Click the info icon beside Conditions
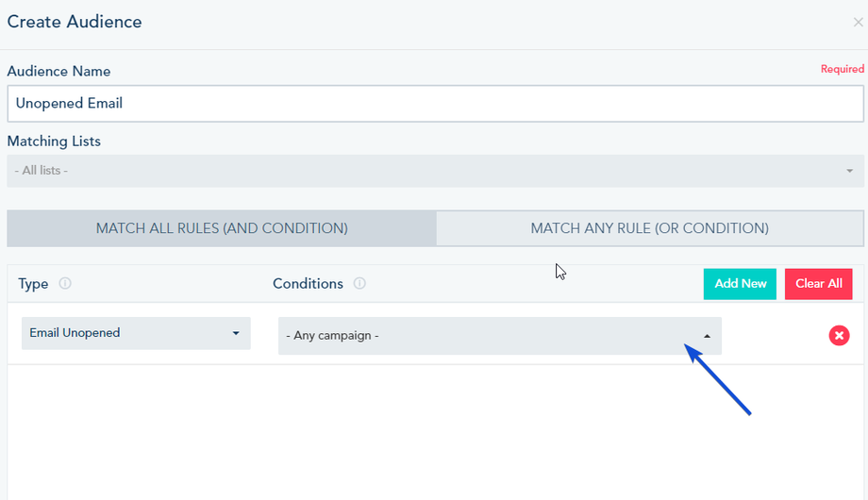This screenshot has width=868, height=500. [x=359, y=283]
